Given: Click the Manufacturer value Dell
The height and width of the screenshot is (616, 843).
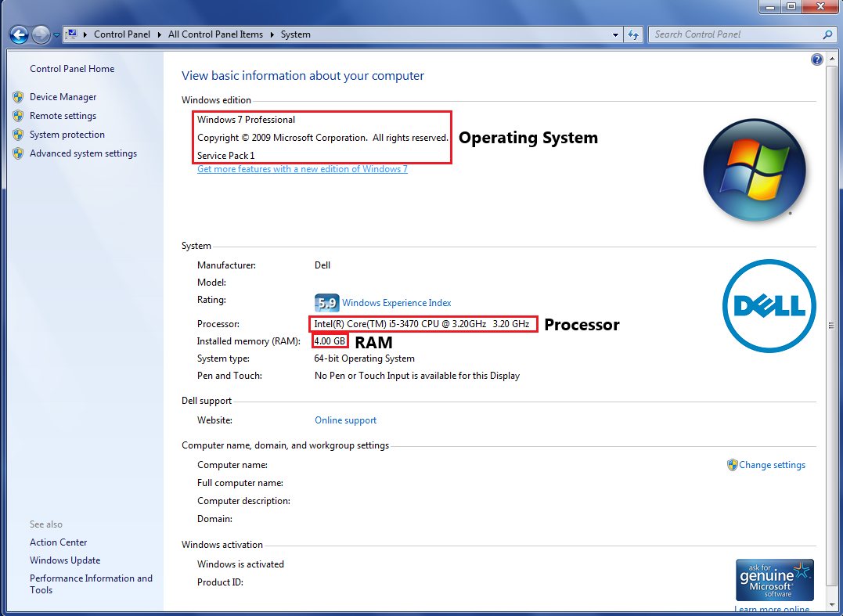Looking at the screenshot, I should pos(322,265).
